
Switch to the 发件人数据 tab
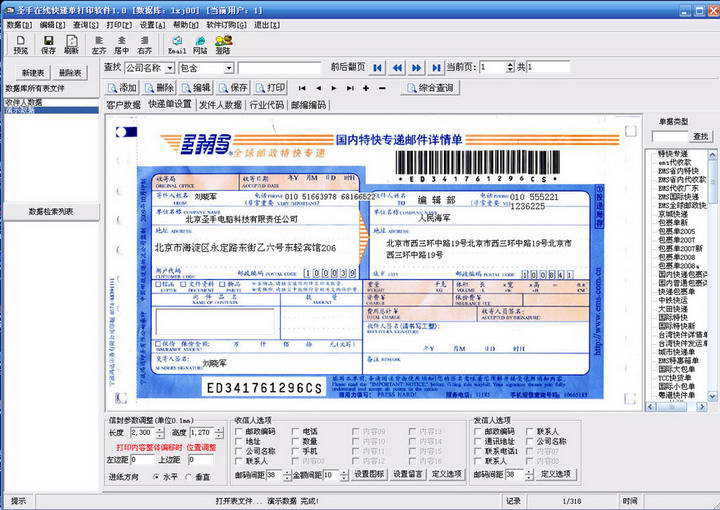(220, 104)
